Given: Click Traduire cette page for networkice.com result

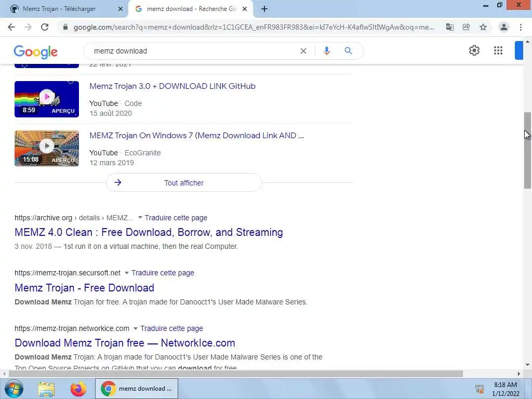Looking at the screenshot, I should [171, 328].
